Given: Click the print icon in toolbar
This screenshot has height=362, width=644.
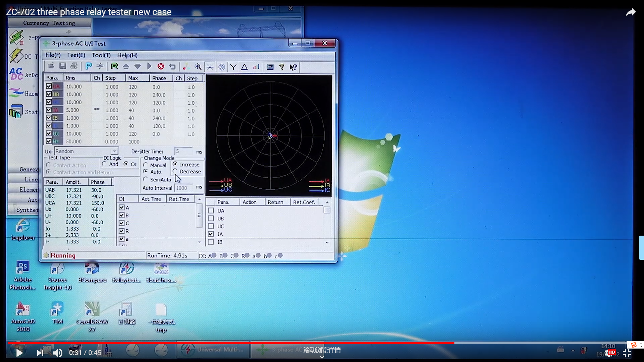Looking at the screenshot, I should click(74, 66).
